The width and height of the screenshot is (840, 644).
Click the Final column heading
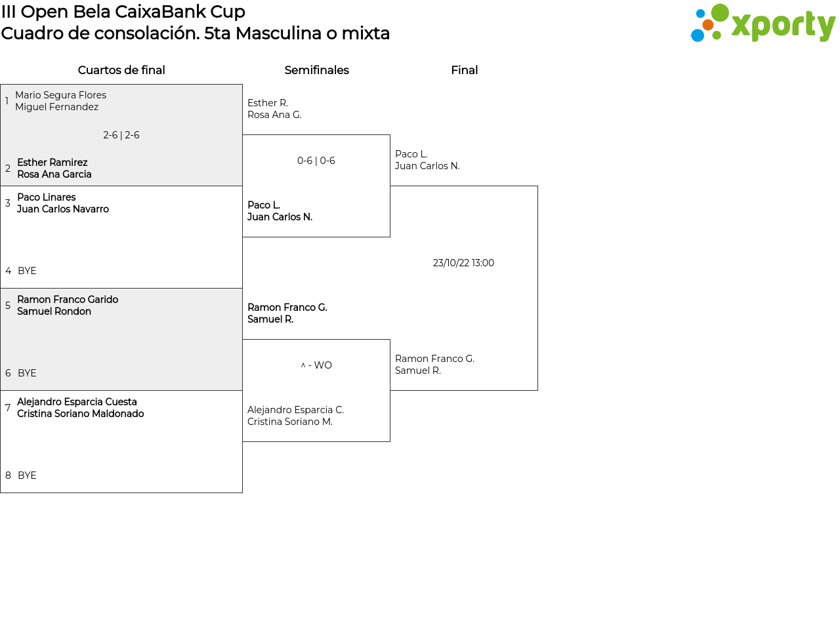[464, 70]
